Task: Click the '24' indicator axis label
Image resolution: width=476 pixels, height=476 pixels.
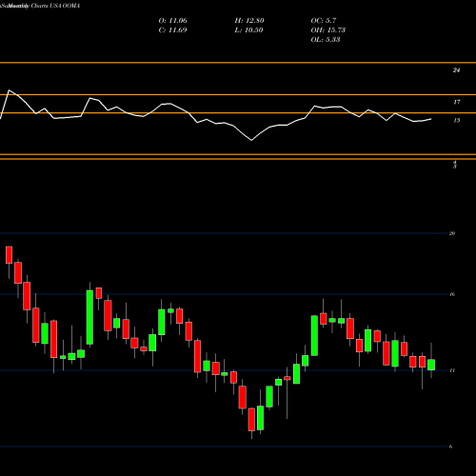Action: pos(456,70)
